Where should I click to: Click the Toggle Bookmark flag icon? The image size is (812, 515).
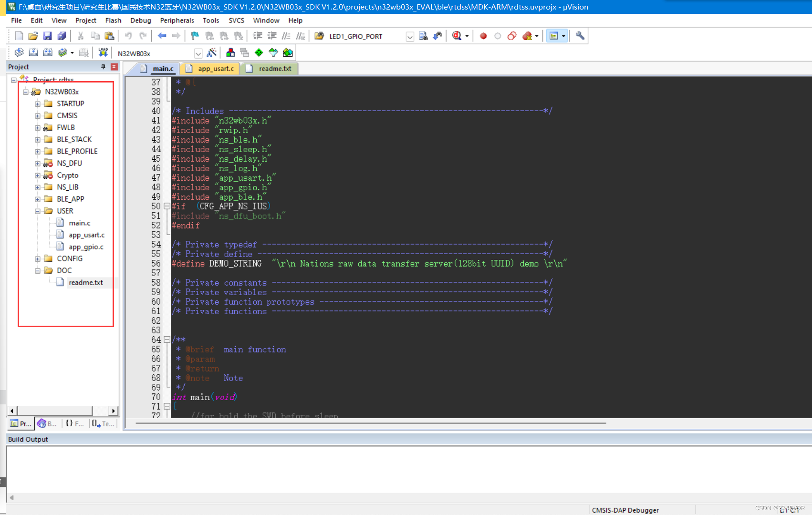coord(195,36)
